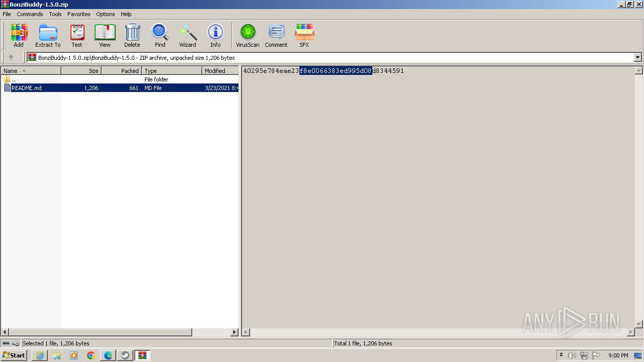
Task: Open the File menu
Action: click(7, 14)
